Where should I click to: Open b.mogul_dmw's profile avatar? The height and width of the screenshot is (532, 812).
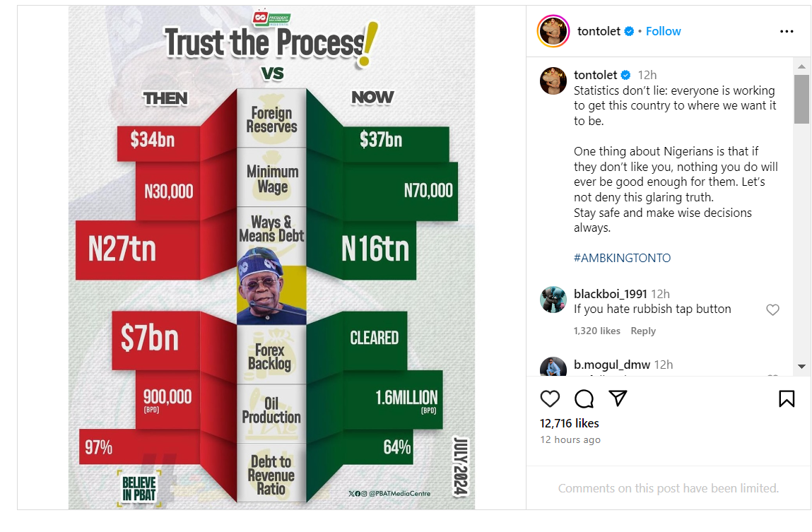click(553, 367)
